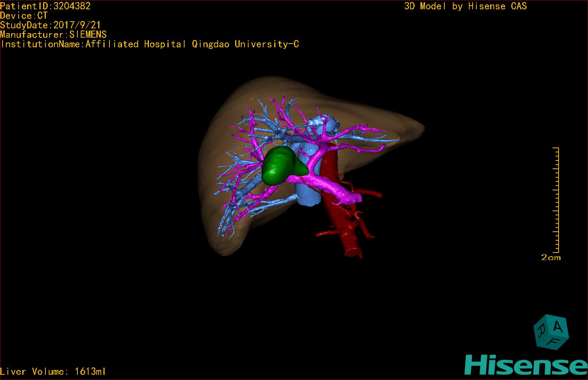Select the "Manufacturer:SIEMENS" text

tap(53, 35)
